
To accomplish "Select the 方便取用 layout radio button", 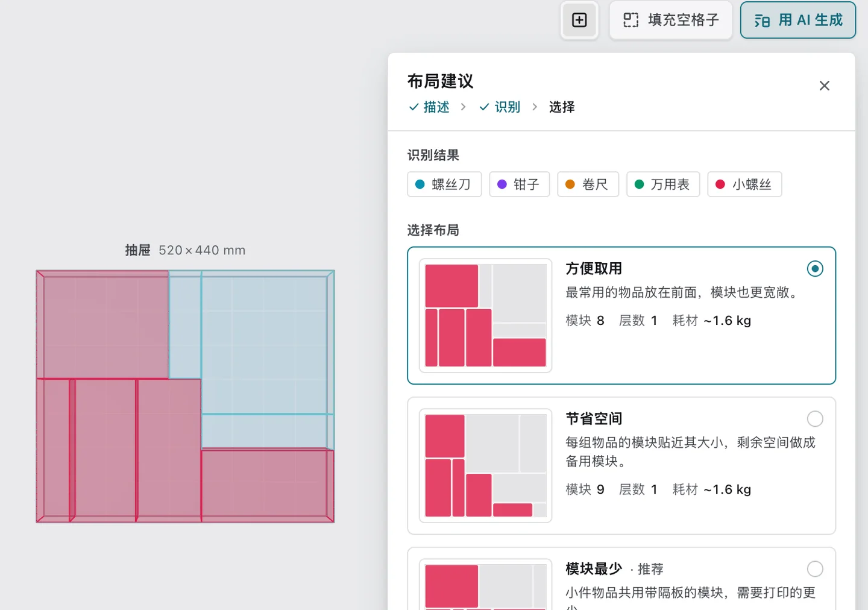I will coord(815,269).
